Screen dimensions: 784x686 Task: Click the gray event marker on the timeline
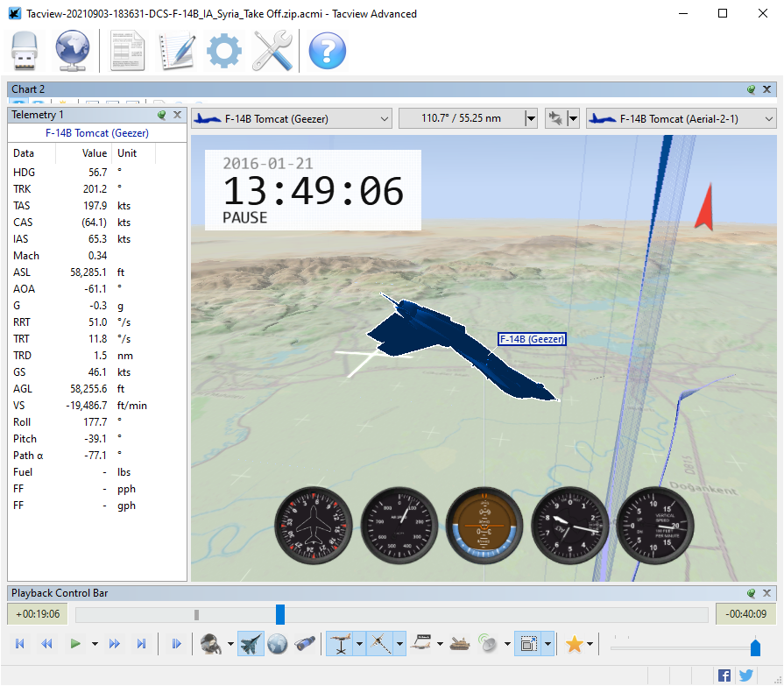tap(196, 615)
